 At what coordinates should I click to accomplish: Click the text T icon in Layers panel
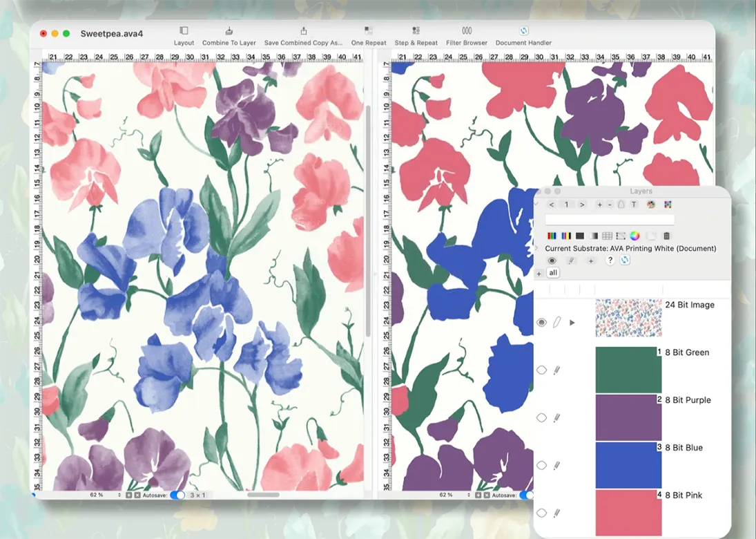(x=634, y=205)
